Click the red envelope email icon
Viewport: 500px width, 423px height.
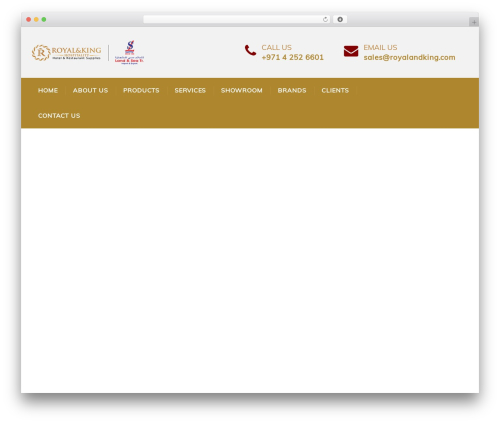point(351,51)
